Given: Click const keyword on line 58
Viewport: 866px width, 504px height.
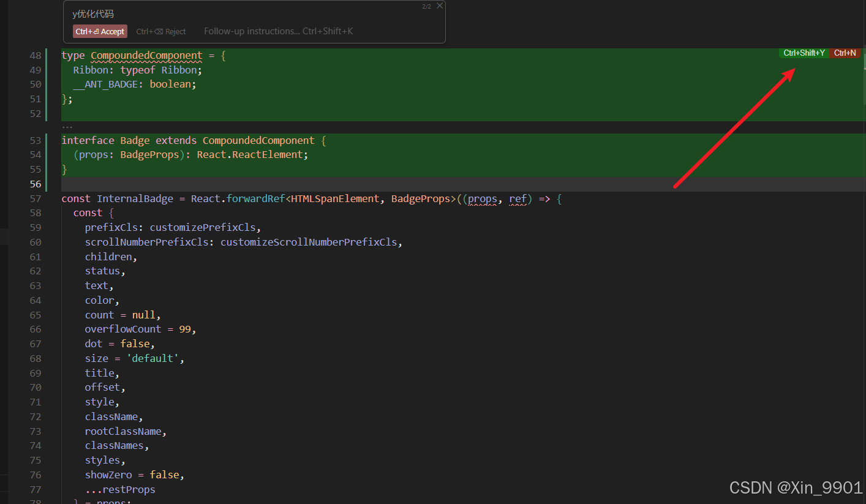Looking at the screenshot, I should [88, 213].
